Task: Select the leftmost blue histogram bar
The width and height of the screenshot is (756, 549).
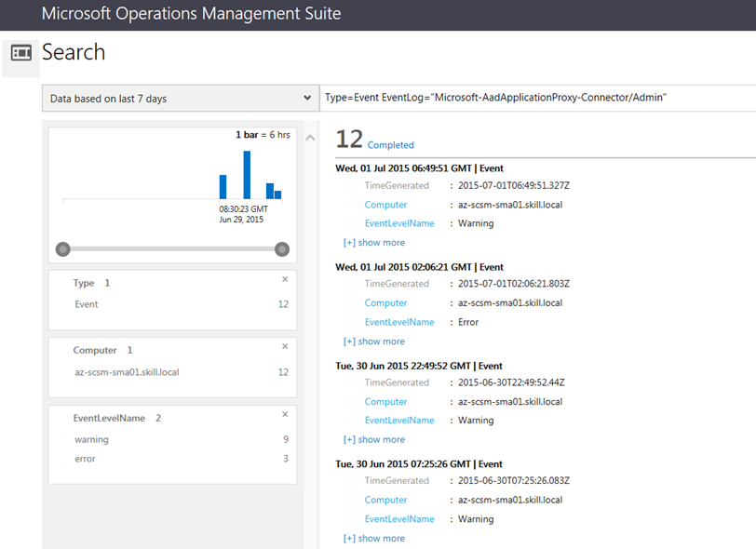Action: coord(223,186)
